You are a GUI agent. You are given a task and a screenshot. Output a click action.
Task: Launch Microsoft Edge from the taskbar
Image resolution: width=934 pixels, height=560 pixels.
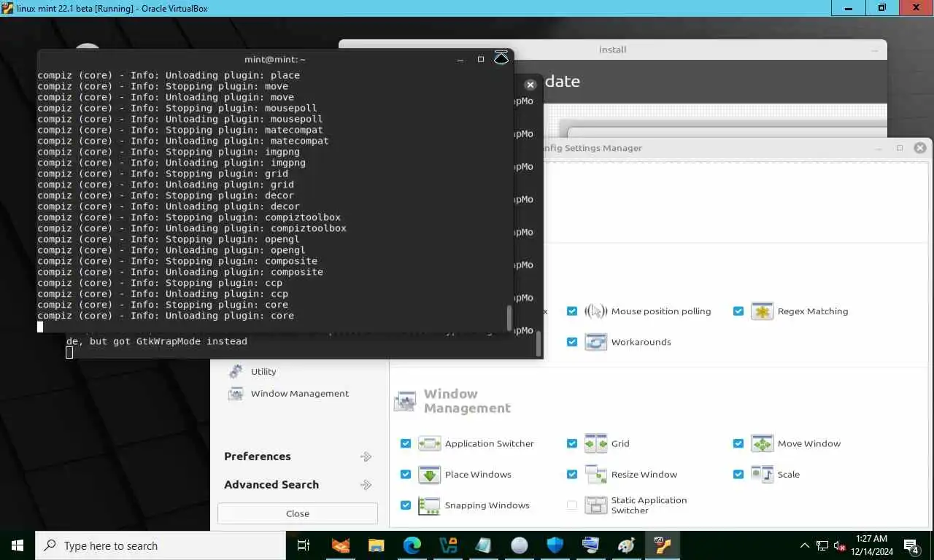(412, 545)
